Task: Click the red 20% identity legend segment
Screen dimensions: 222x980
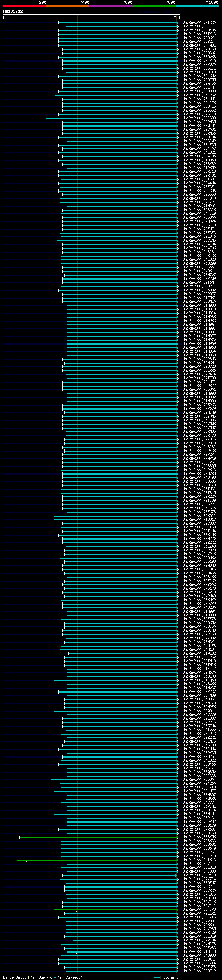Action: point(25,7)
